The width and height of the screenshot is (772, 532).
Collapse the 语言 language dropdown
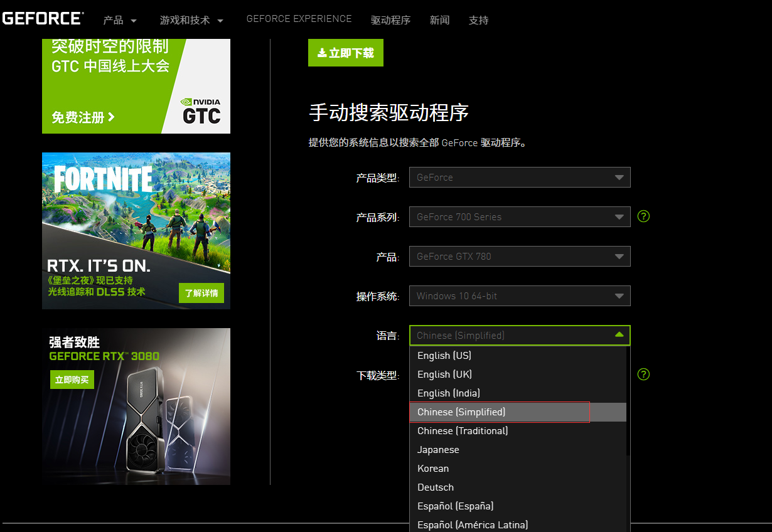pos(520,335)
